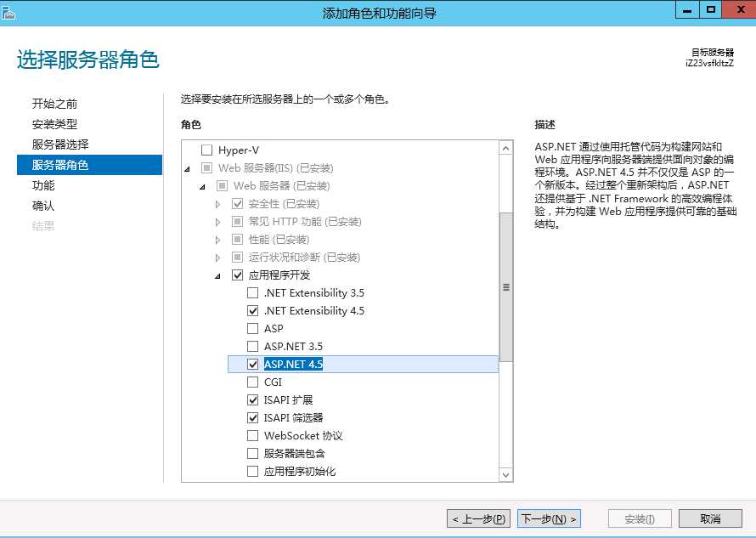Go to 确认 step
This screenshot has width=756, height=538.
pos(43,205)
